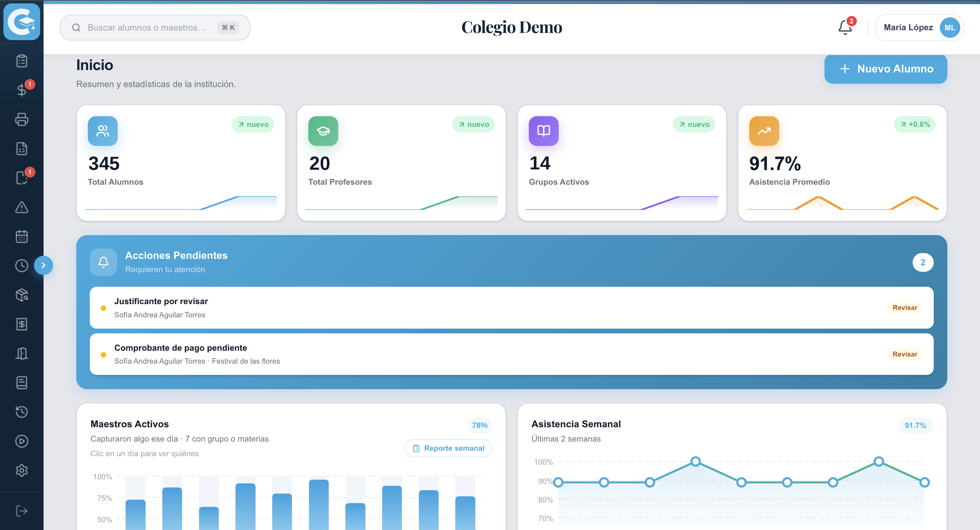Click the nuevo badge on Grupos Activos

694,124
